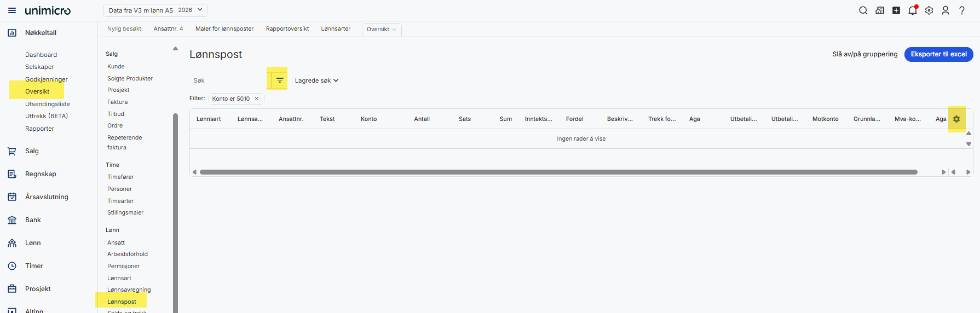Open the company selector dropdown
This screenshot has width=980, height=313.
click(155, 10)
